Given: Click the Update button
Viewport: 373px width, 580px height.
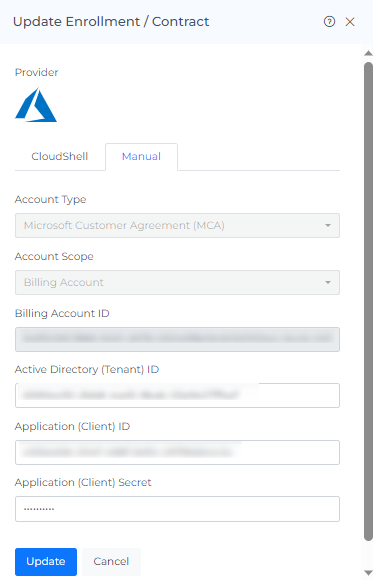Looking at the screenshot, I should (x=46, y=562).
